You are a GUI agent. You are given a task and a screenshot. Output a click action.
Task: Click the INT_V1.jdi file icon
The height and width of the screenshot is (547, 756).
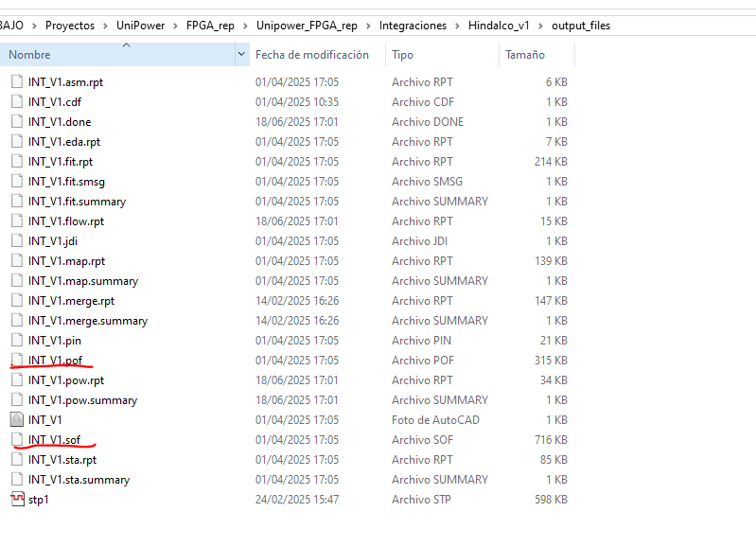[17, 240]
